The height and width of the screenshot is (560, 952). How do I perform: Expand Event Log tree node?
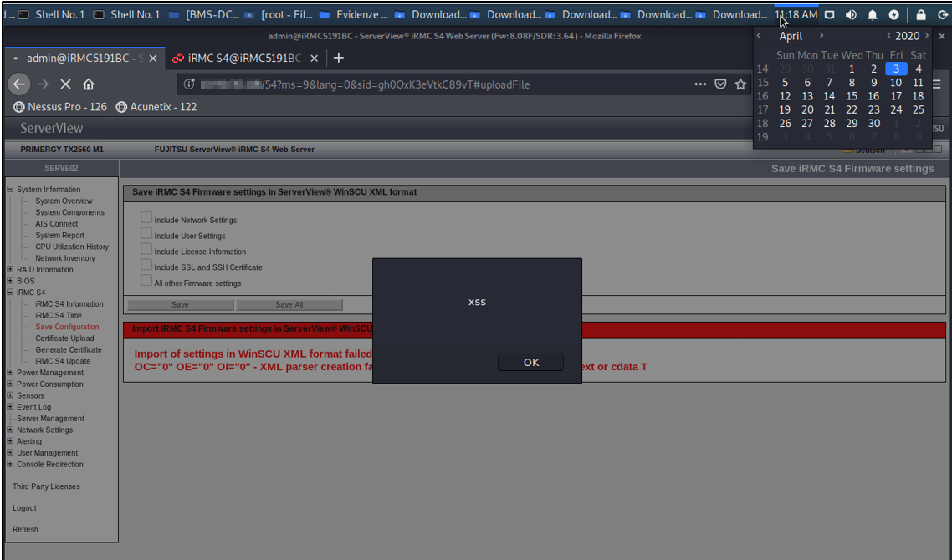click(x=10, y=407)
